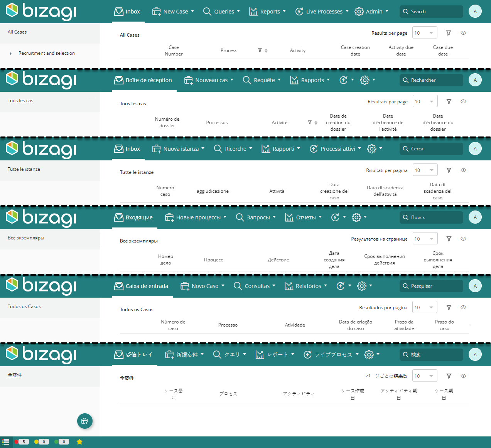Toggle the eye icon in Tutte le istanze panel
Screen dimensions: 491x448
(464, 170)
